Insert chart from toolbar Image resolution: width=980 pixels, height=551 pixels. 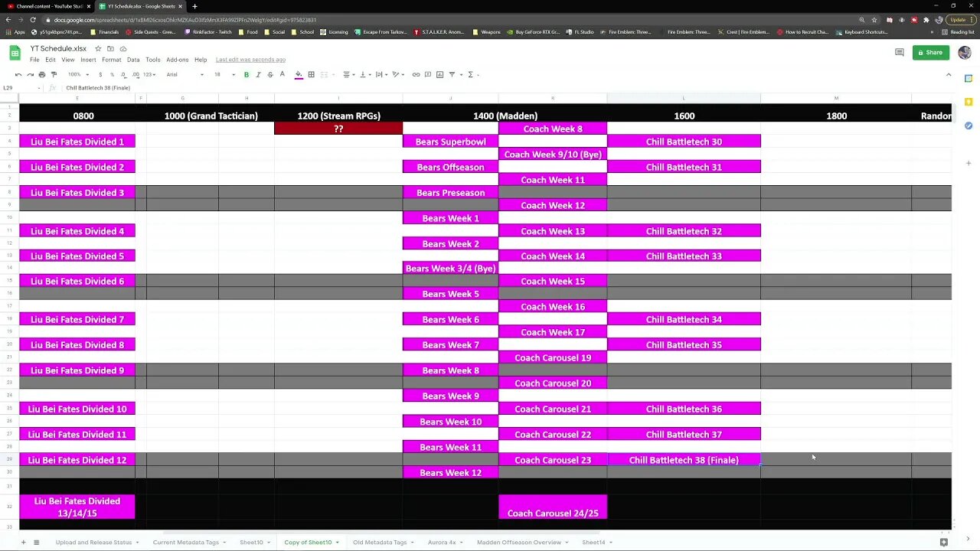pos(439,74)
